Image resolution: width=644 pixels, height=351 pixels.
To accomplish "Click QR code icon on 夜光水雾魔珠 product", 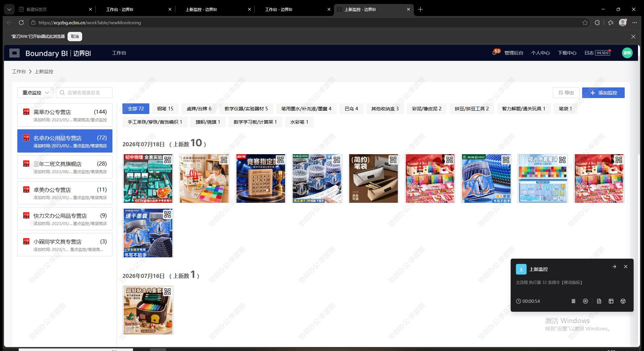I will pyautogui.click(x=562, y=160).
